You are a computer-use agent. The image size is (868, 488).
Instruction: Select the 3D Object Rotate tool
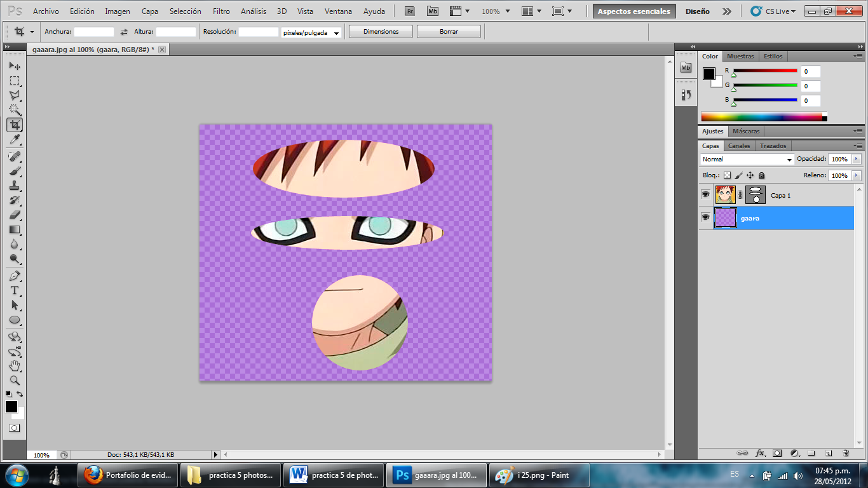pyautogui.click(x=15, y=337)
